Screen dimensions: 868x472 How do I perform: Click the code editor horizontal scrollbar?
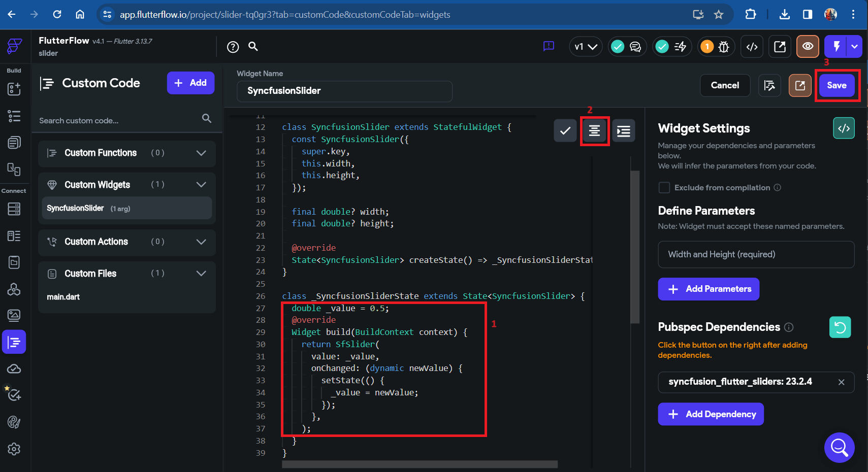point(420,464)
